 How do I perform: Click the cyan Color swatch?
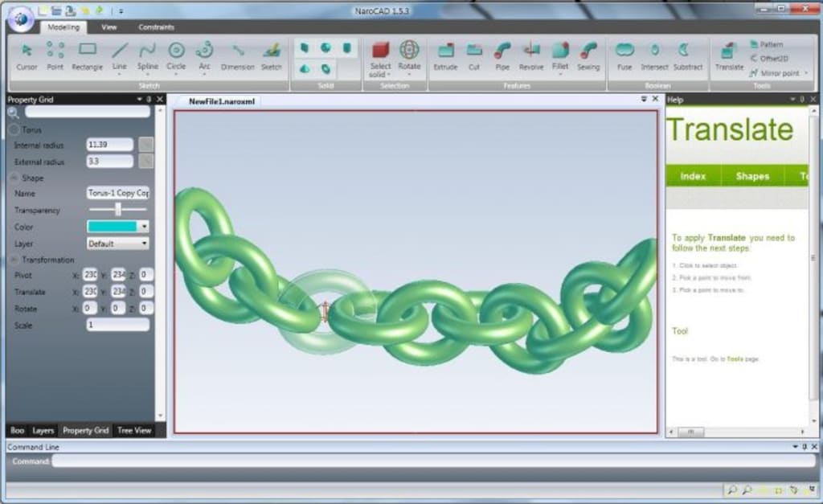click(x=113, y=226)
